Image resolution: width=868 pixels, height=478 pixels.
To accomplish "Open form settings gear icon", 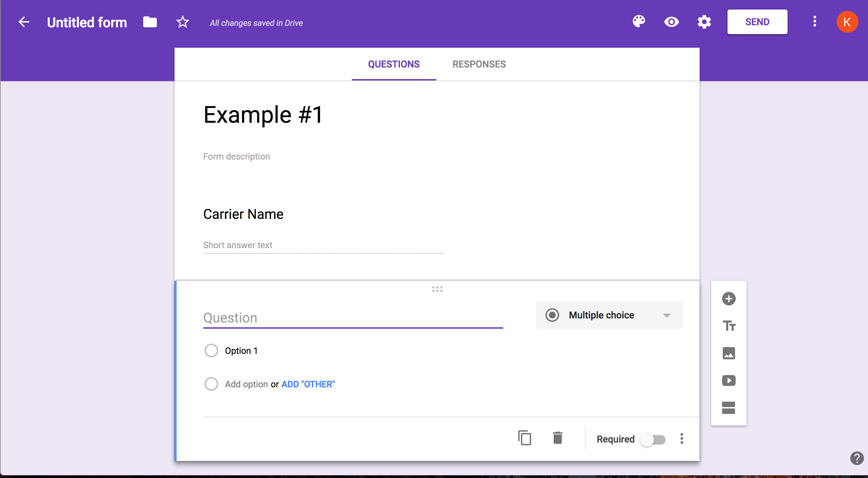I will coord(704,22).
